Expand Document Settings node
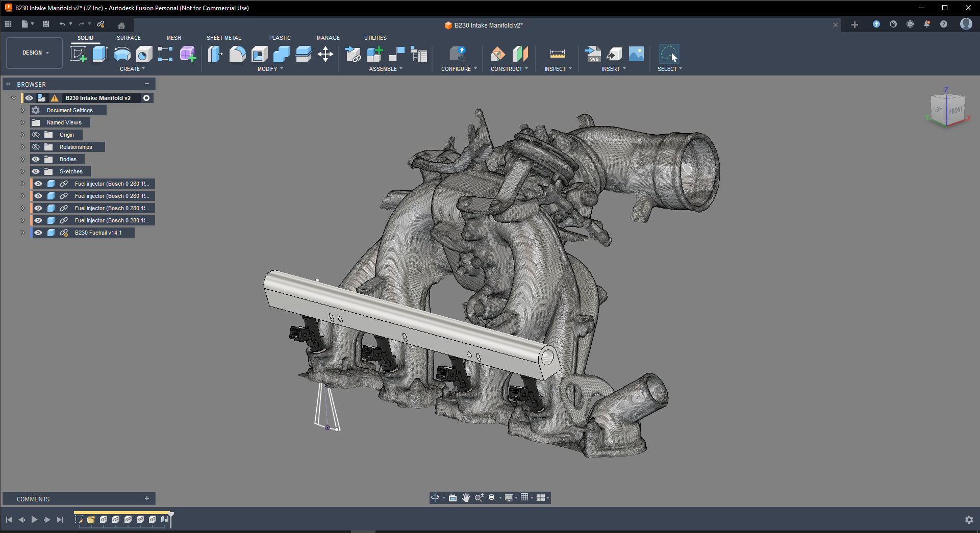 click(x=23, y=110)
